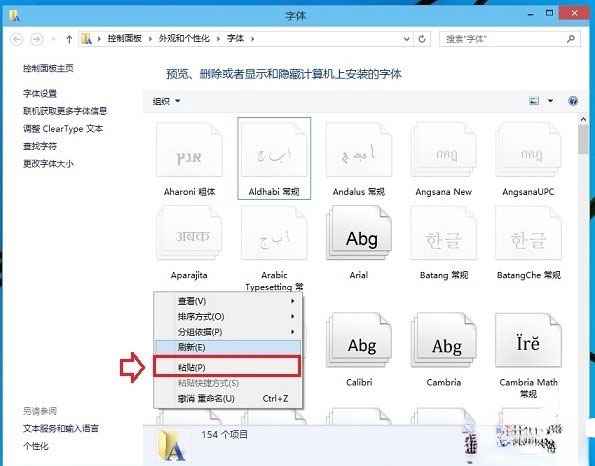Screen dimensions: 595x466
Task: Click the vertical scrollbar thumb
Action: 583,140
